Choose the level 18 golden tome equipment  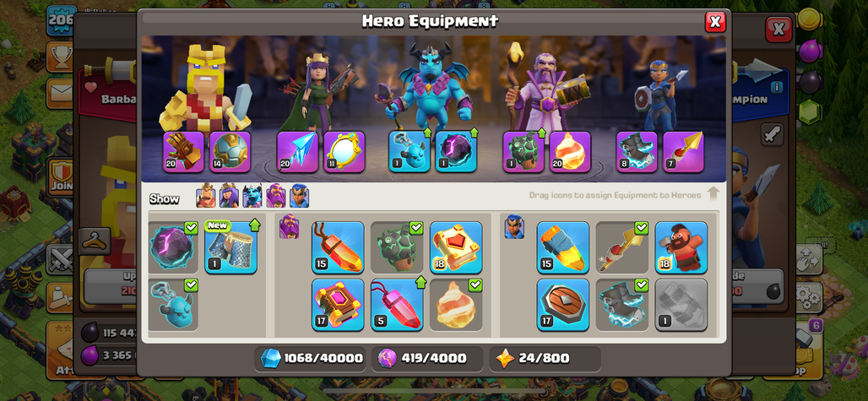[x=456, y=247]
